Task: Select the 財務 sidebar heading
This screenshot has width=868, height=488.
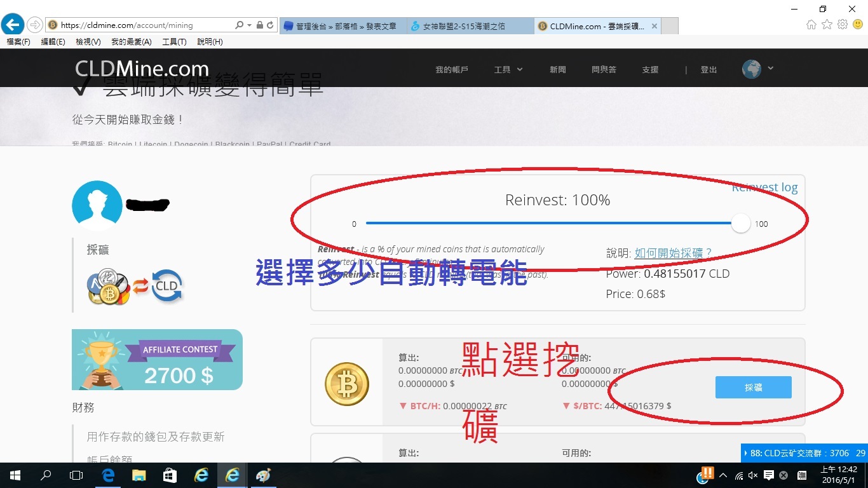Action: click(x=83, y=407)
